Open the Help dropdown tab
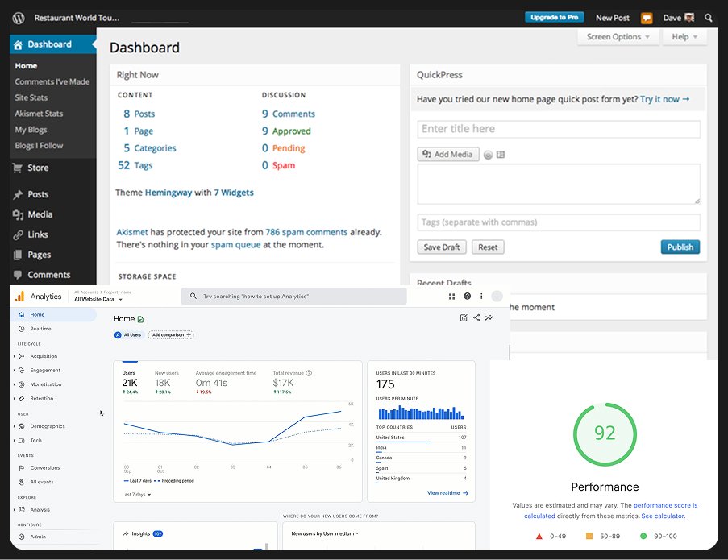Viewport: 728px width, 560px height. click(x=684, y=37)
